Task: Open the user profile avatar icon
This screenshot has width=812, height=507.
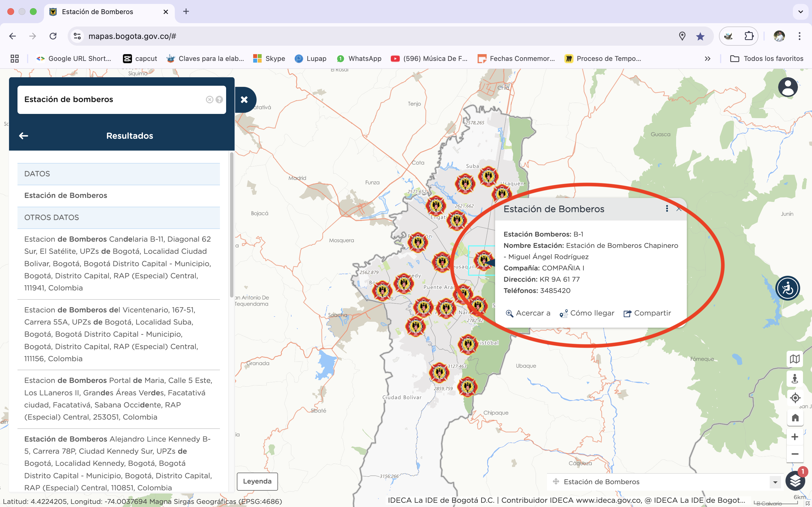Action: pyautogui.click(x=787, y=87)
